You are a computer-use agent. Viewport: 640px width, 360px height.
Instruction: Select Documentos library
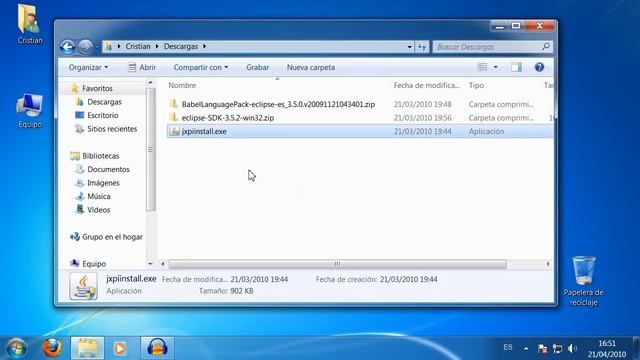click(108, 169)
